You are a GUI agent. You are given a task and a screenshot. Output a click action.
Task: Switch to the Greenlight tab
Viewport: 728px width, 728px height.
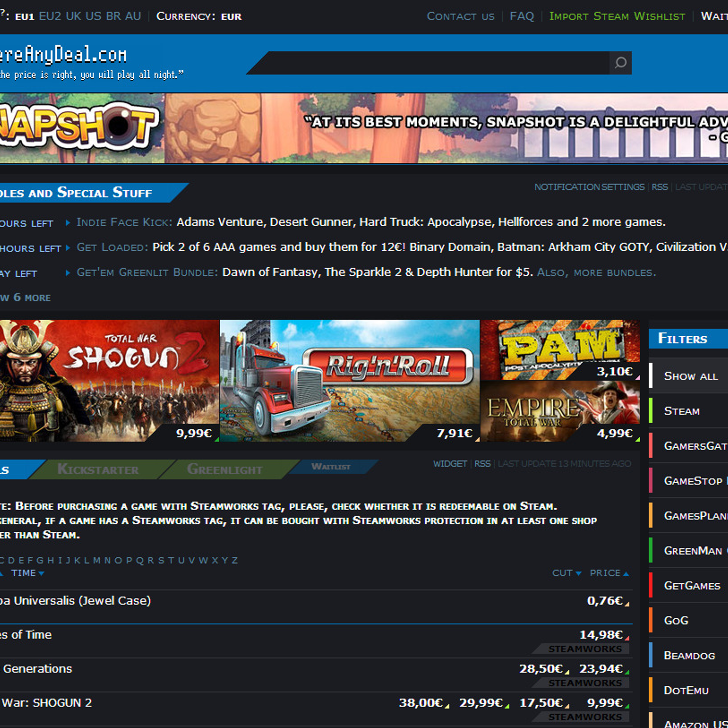(x=225, y=469)
